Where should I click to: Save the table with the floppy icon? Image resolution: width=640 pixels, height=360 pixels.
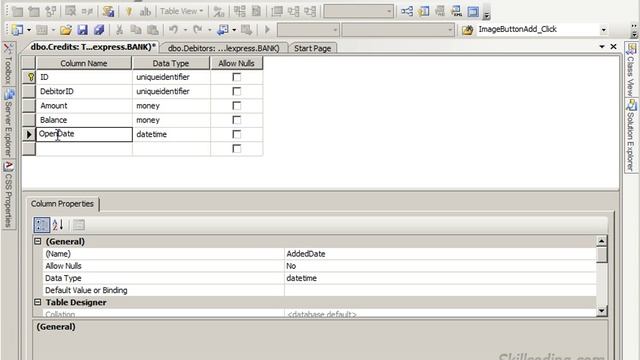tap(82, 29)
